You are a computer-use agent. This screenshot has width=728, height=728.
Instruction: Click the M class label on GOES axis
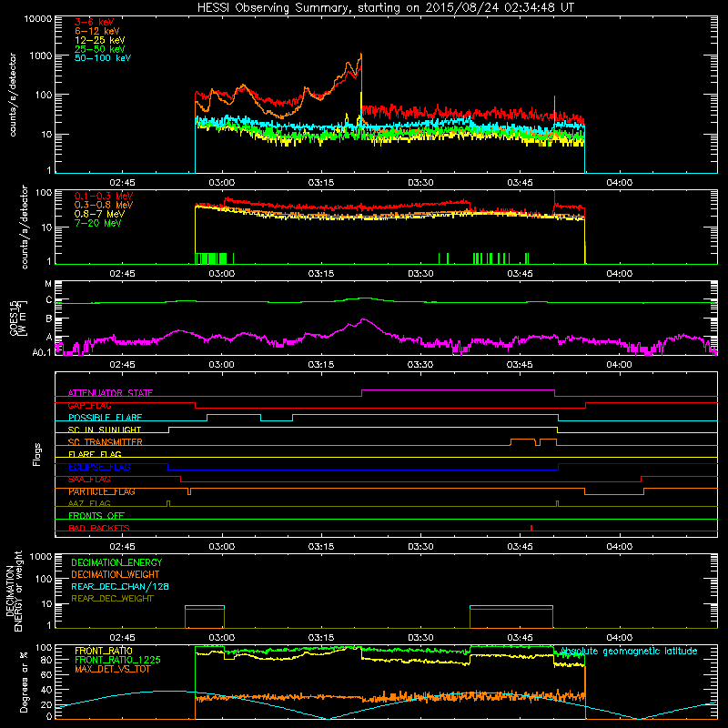(48, 283)
